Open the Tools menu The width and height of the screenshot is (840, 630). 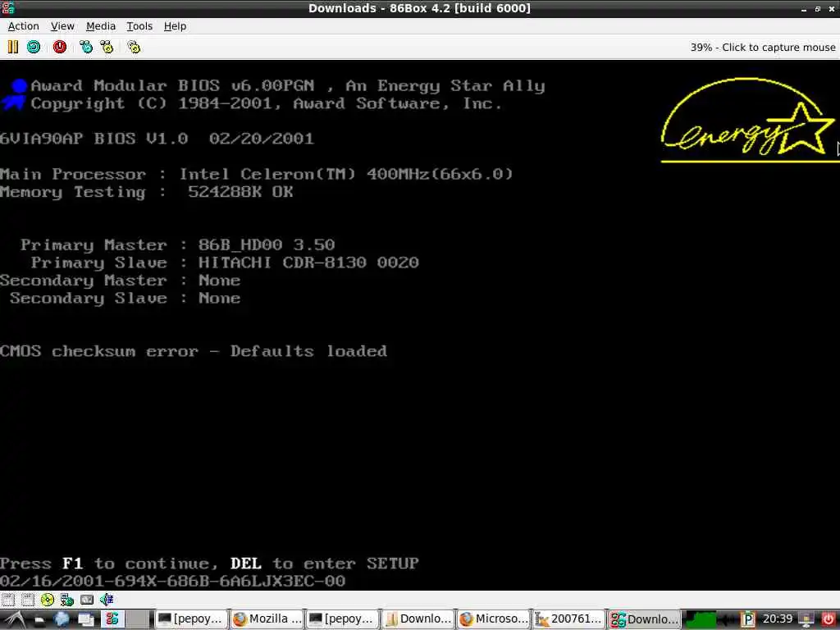[x=139, y=26]
